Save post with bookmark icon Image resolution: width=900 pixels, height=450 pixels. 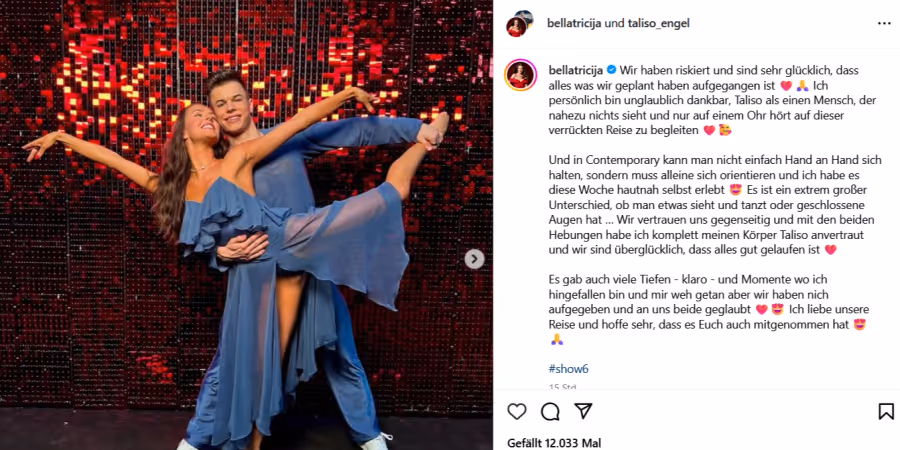pyautogui.click(x=886, y=411)
